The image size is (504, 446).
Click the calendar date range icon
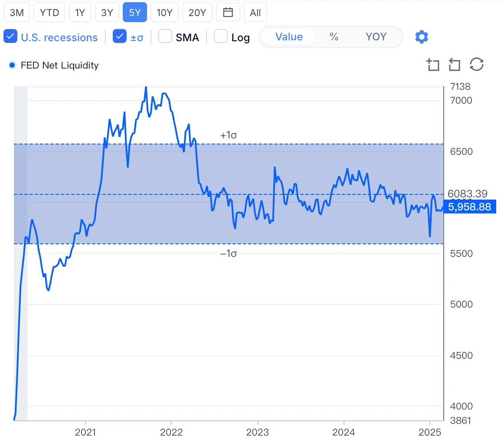228,13
